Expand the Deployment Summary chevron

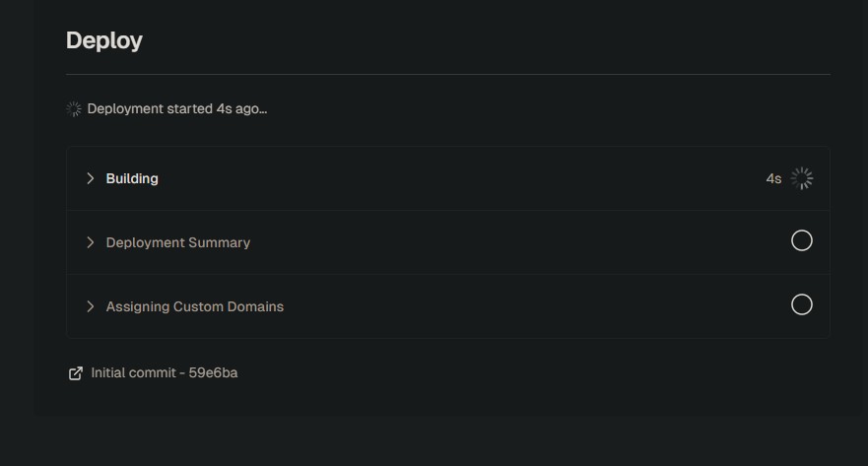pyautogui.click(x=91, y=242)
